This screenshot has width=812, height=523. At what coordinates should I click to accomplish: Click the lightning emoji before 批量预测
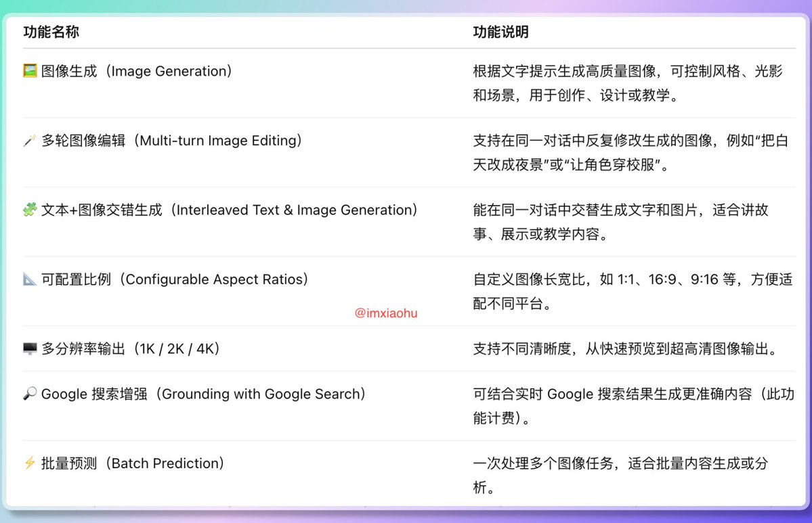click(30, 463)
